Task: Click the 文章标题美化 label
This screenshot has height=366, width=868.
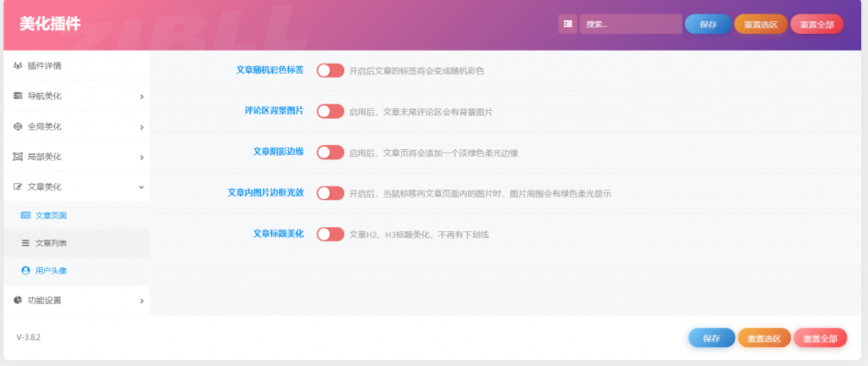Action: click(x=278, y=233)
